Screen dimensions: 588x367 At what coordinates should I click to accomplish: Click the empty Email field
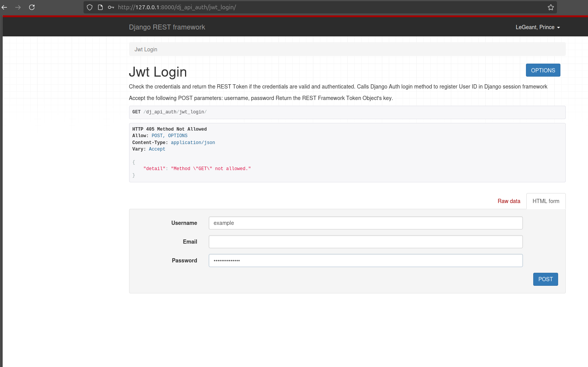[365, 241]
